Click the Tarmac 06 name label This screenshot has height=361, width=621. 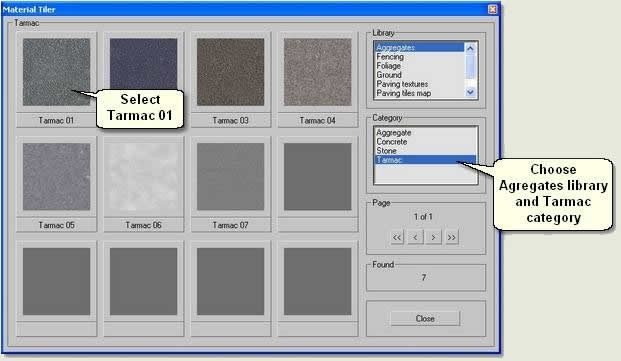[143, 225]
